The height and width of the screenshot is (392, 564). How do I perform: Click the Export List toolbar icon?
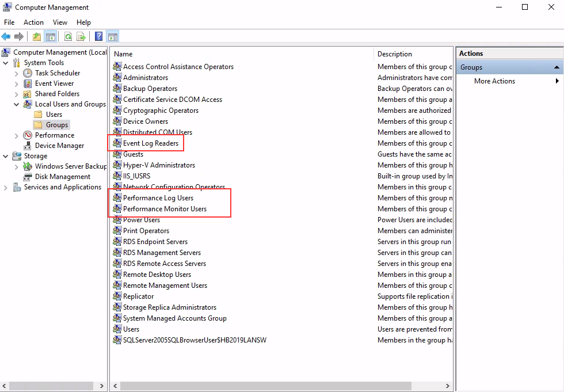[81, 36]
